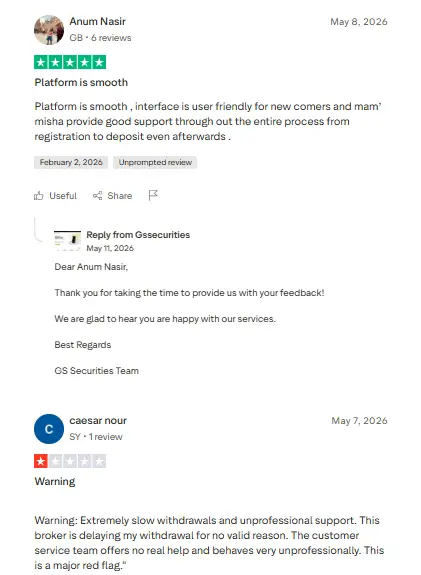Flag Anum Nasir's review
The image size is (421, 575).
153,195
